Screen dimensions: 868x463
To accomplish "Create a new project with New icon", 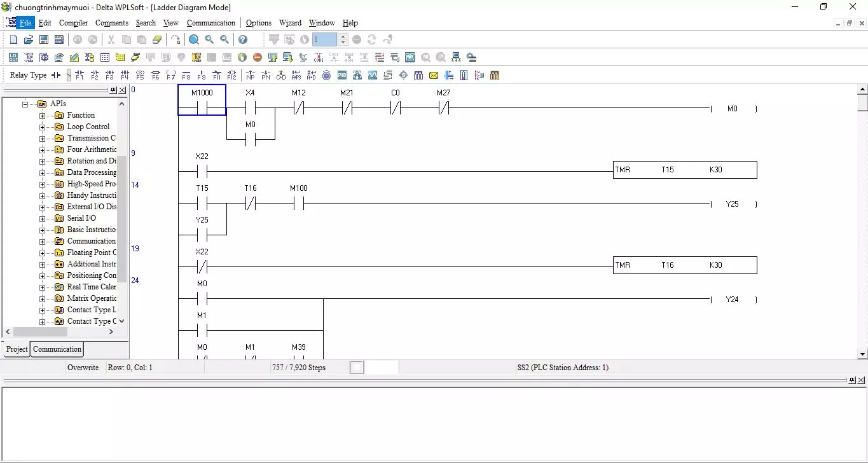I will coord(13,39).
